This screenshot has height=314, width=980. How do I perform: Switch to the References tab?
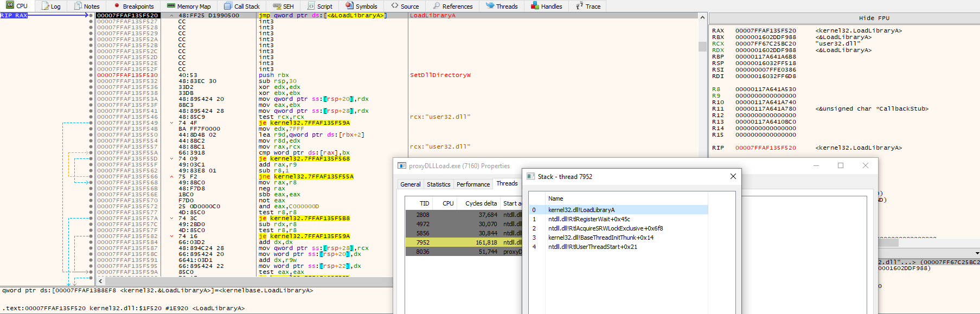pyautogui.click(x=453, y=6)
